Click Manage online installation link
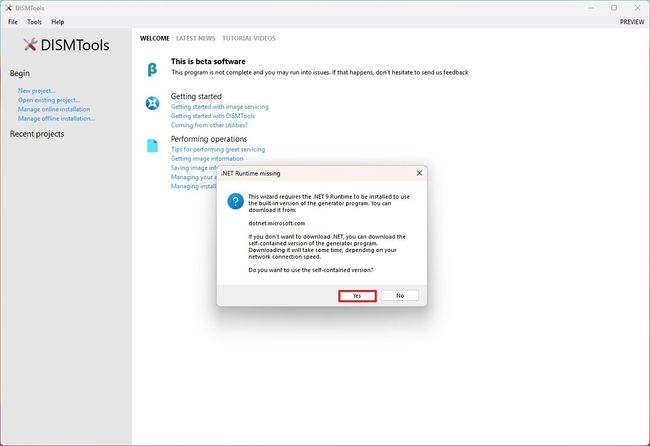The width and height of the screenshot is (650, 446). coord(54,109)
